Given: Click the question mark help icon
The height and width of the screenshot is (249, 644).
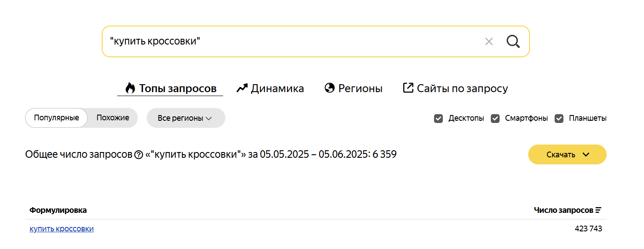Looking at the screenshot, I should coord(139,155).
